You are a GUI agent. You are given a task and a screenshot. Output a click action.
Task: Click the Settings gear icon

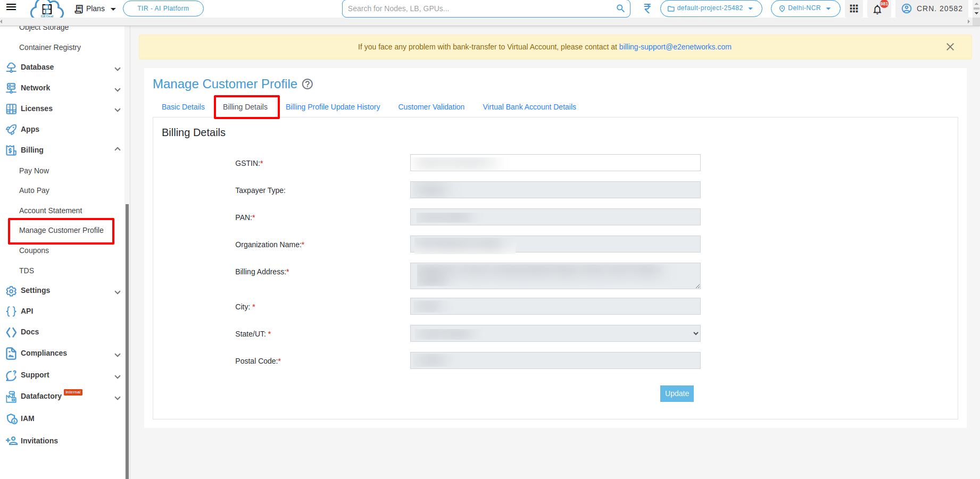tap(11, 291)
